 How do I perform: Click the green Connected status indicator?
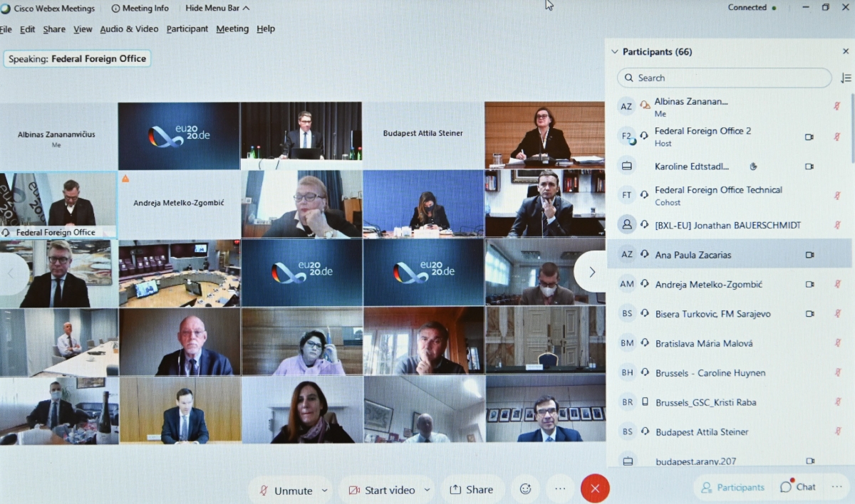point(774,8)
